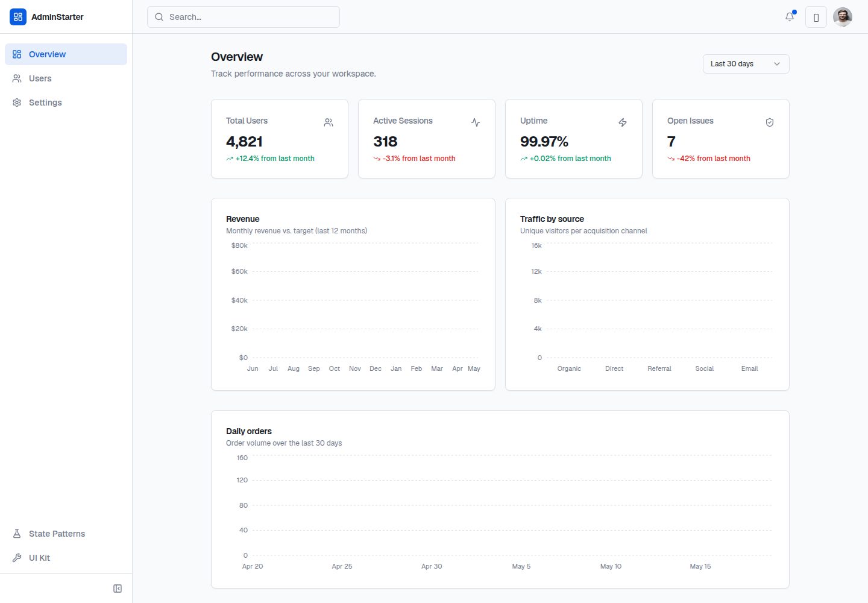Open the Settings page
Screen dimensions: 868x603
click(x=66, y=103)
